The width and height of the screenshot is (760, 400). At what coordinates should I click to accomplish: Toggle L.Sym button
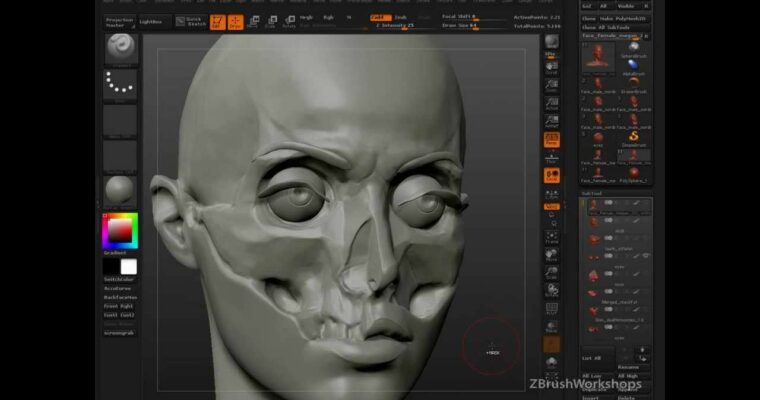click(x=552, y=194)
